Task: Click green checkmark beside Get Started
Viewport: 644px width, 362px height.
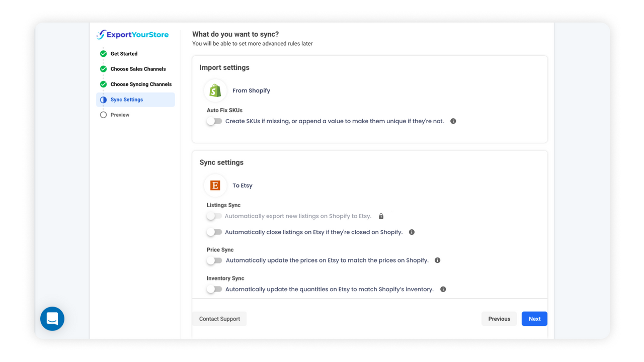Action: tap(103, 54)
